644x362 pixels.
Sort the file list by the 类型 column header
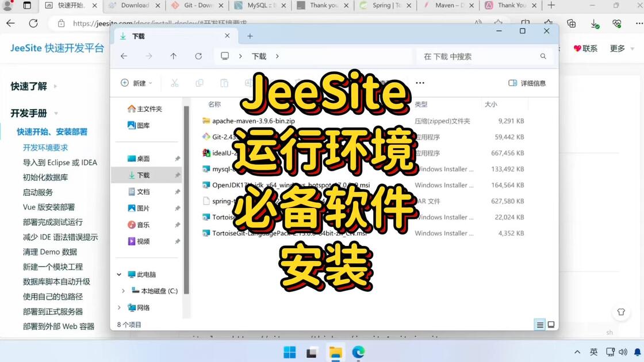421,104
